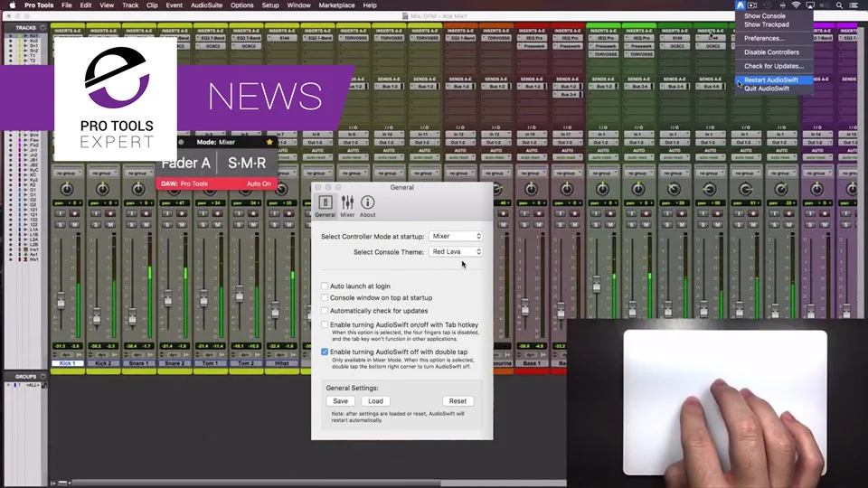Choose Preferences... in AudioSwift menu
The height and width of the screenshot is (488, 868).
click(x=774, y=38)
